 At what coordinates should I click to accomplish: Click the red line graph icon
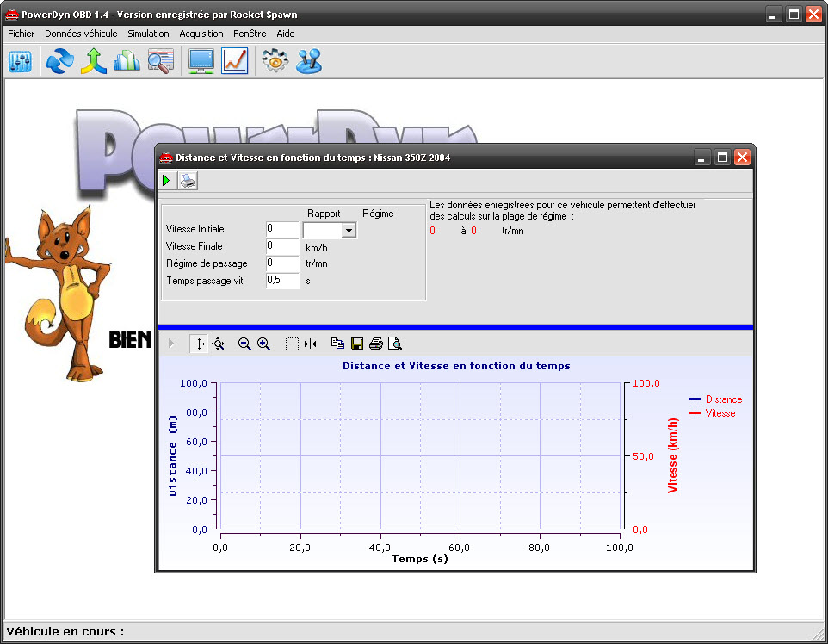[235, 61]
